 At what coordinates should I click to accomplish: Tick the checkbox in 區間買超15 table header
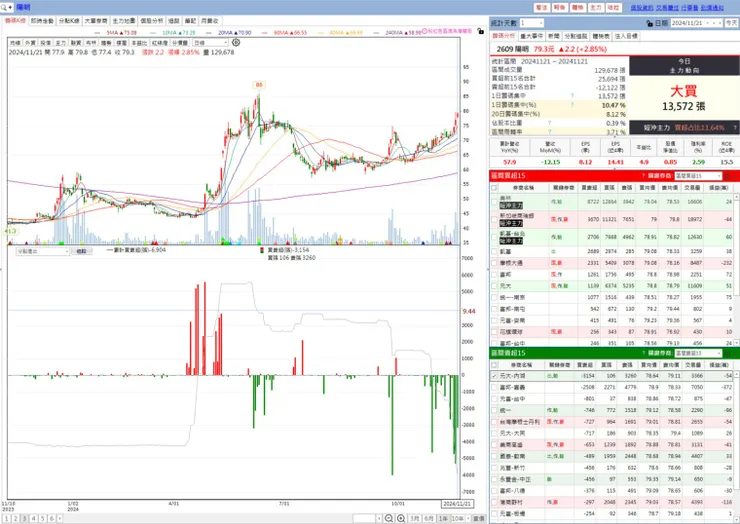point(494,187)
